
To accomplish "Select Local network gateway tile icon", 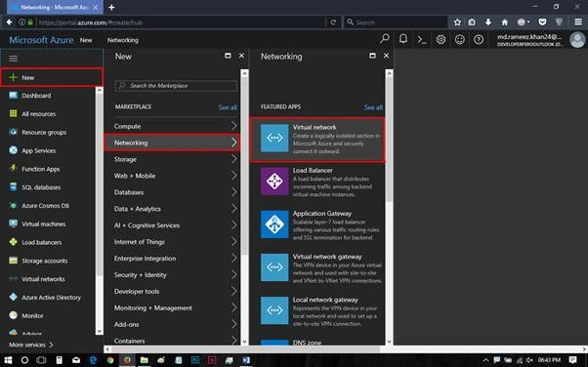I will click(x=274, y=310).
